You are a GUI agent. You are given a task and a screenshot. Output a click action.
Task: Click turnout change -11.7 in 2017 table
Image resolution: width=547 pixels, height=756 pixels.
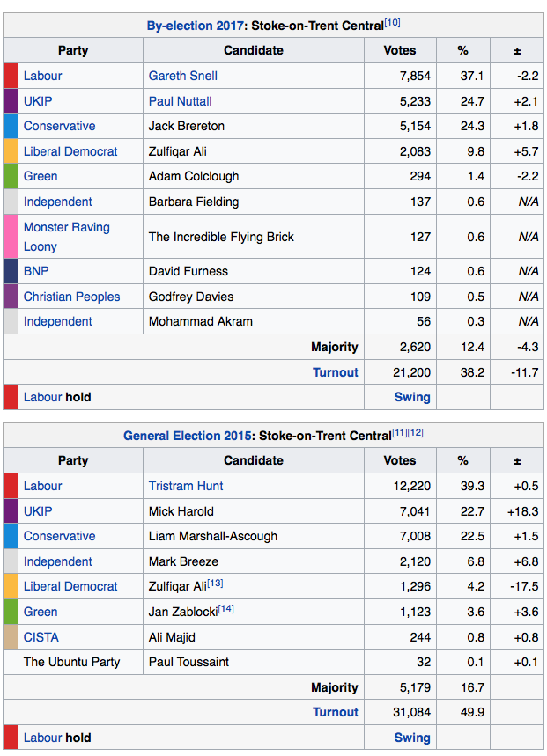click(x=525, y=372)
